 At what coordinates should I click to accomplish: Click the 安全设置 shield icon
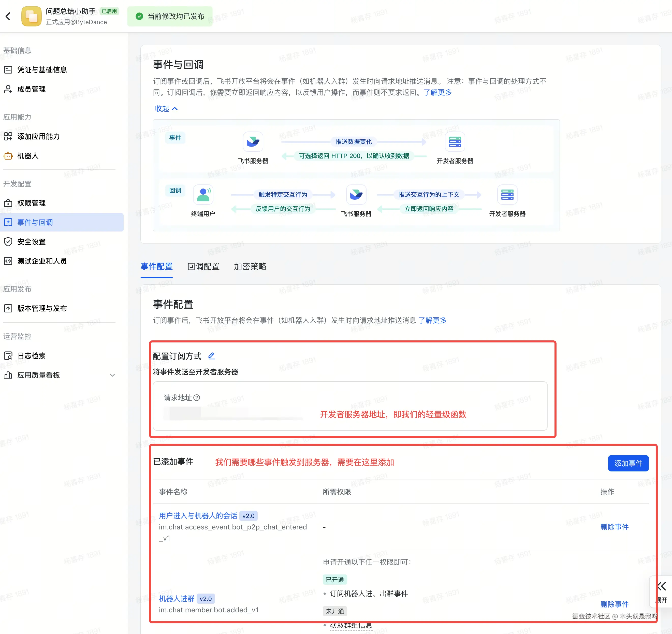coord(8,242)
